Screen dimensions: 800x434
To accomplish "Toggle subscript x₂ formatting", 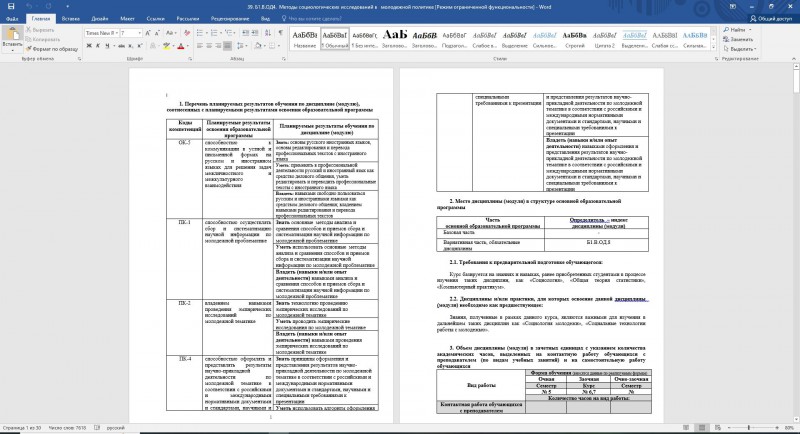I will click(x=131, y=46).
